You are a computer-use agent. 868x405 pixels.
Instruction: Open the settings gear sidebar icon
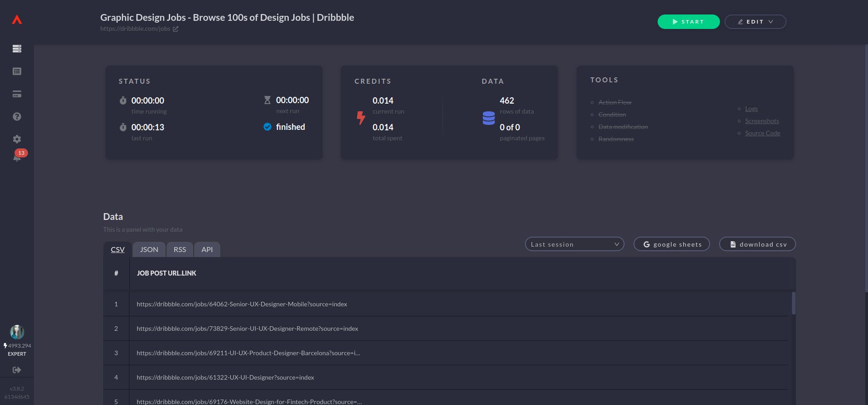[17, 139]
